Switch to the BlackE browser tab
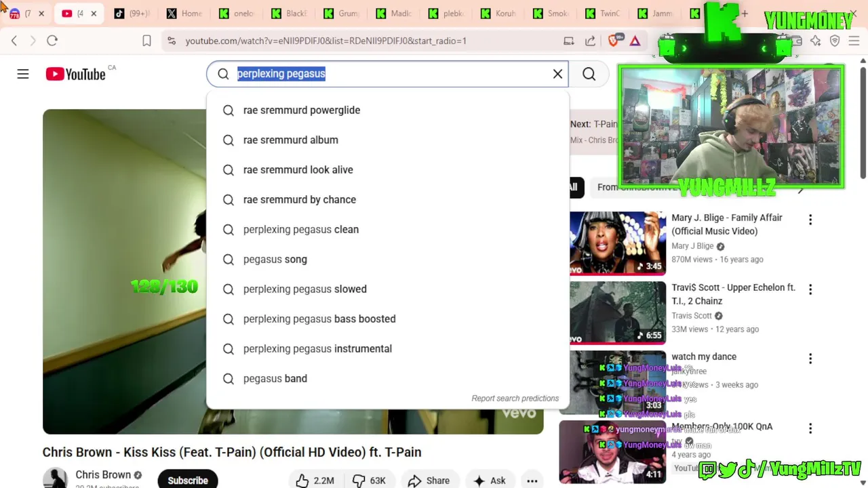Image resolution: width=868 pixels, height=488 pixels. 289,14
